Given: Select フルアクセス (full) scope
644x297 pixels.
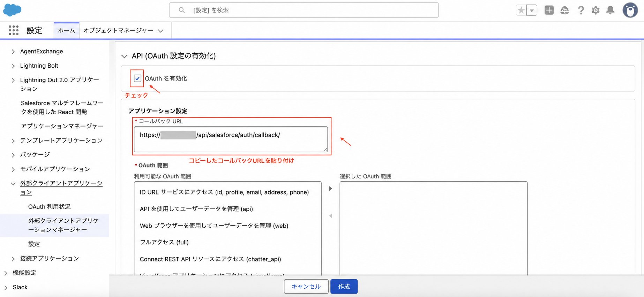Looking at the screenshot, I should click(164, 242).
